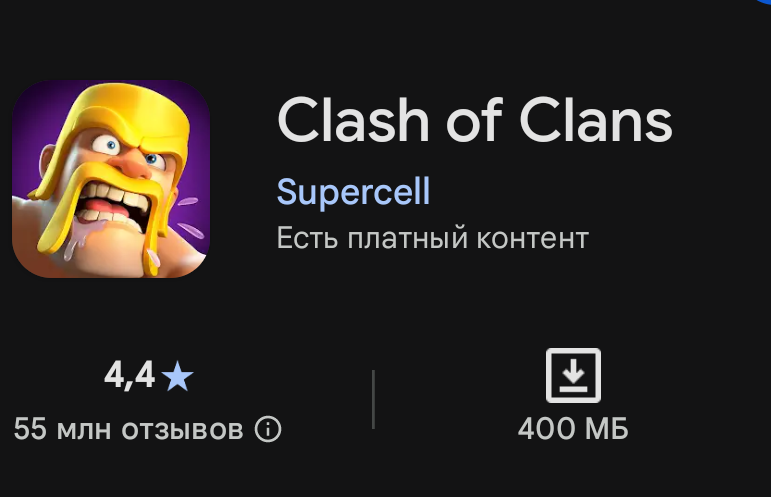The image size is (771, 497).
Task: Click the info icon beside reviews count
Action: (x=268, y=429)
